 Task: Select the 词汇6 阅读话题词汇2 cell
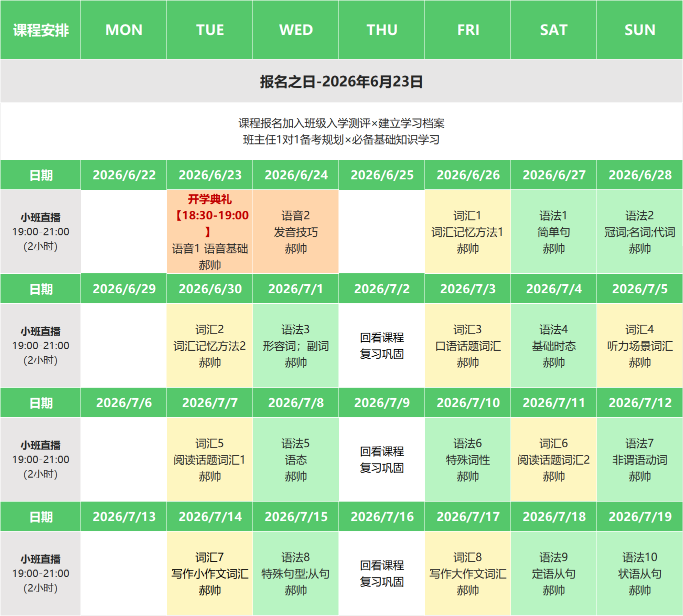coord(553,460)
